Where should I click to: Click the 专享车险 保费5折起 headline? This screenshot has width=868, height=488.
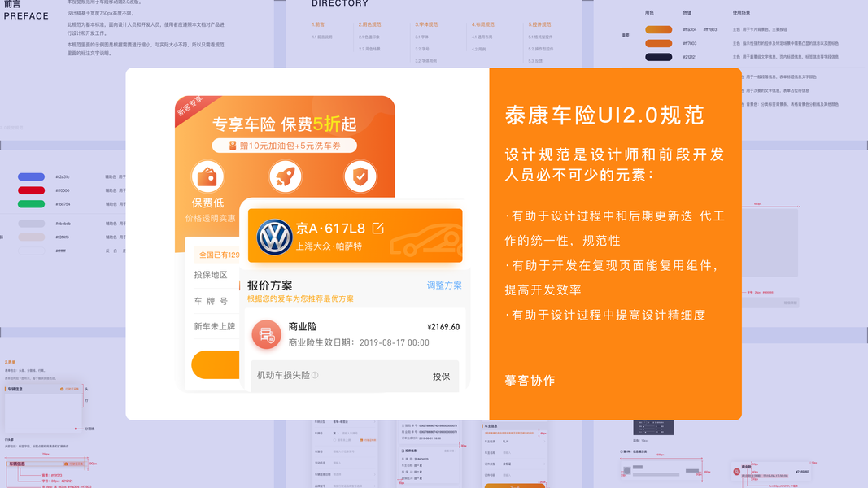tap(285, 124)
